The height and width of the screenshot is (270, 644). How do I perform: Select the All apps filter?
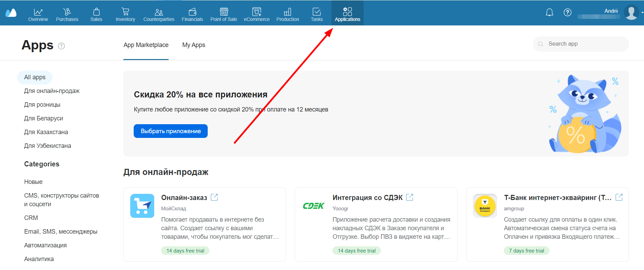pyautogui.click(x=35, y=77)
